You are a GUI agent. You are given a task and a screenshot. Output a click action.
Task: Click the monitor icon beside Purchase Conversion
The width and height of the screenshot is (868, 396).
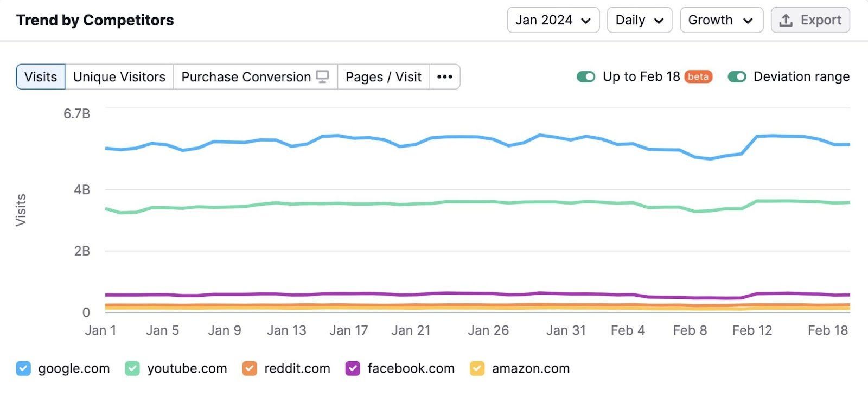point(323,76)
